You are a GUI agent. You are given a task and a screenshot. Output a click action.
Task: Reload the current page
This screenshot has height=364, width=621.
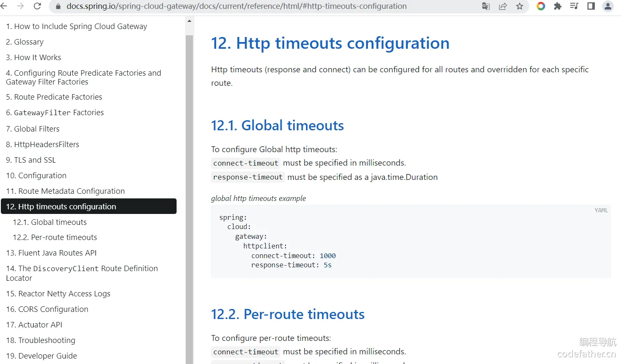coord(37,6)
